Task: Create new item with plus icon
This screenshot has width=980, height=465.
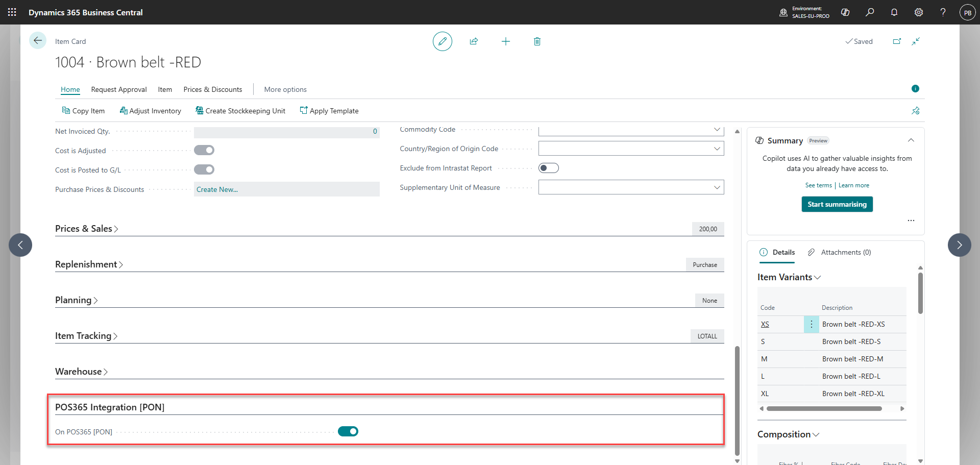Action: point(506,41)
